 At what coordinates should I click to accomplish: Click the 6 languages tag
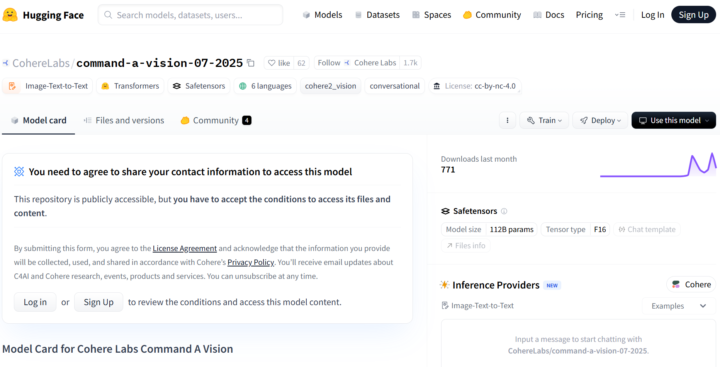pos(264,86)
